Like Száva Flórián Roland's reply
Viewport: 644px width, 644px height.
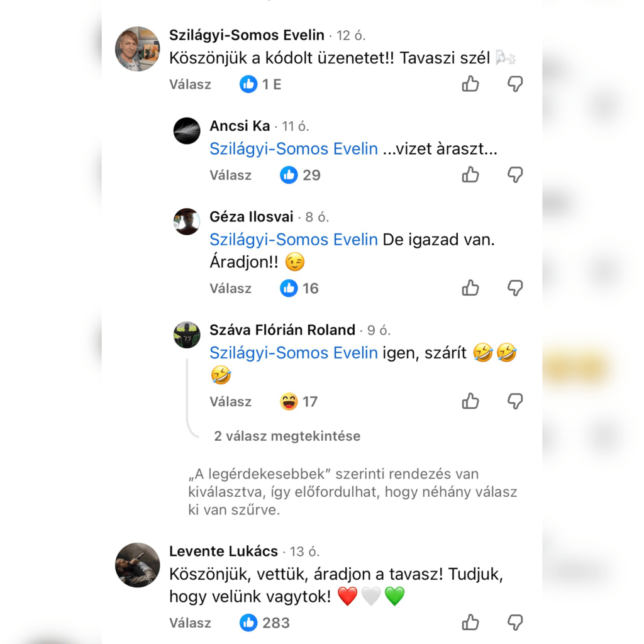470,401
